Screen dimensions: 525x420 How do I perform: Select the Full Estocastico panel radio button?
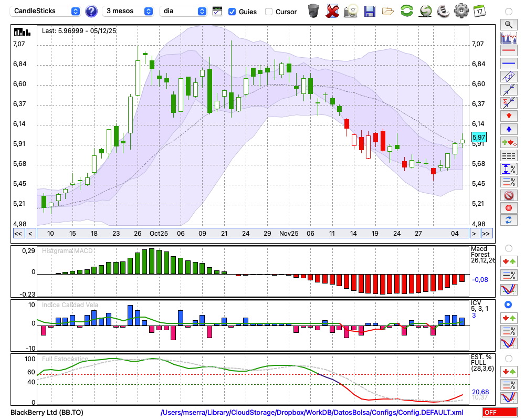(508, 358)
